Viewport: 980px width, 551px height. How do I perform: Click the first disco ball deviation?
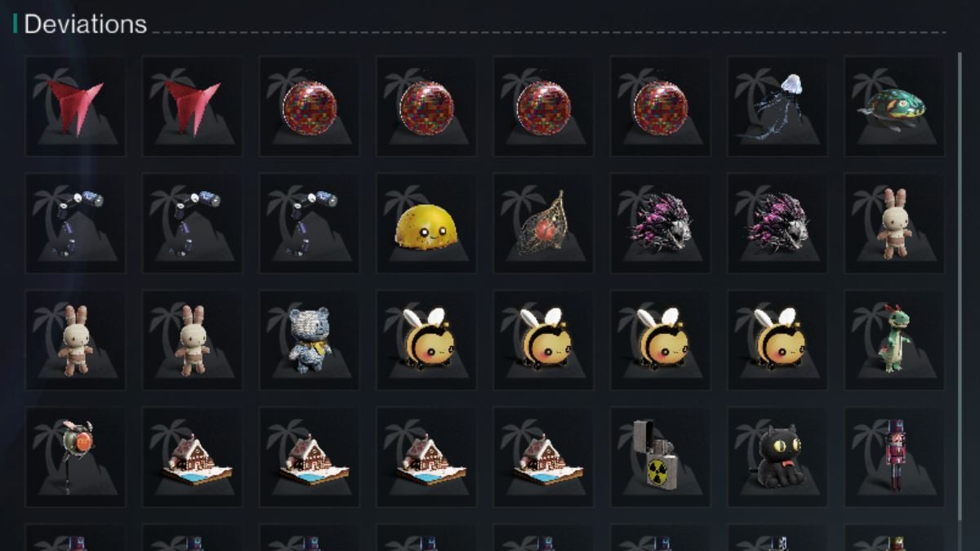[310, 106]
